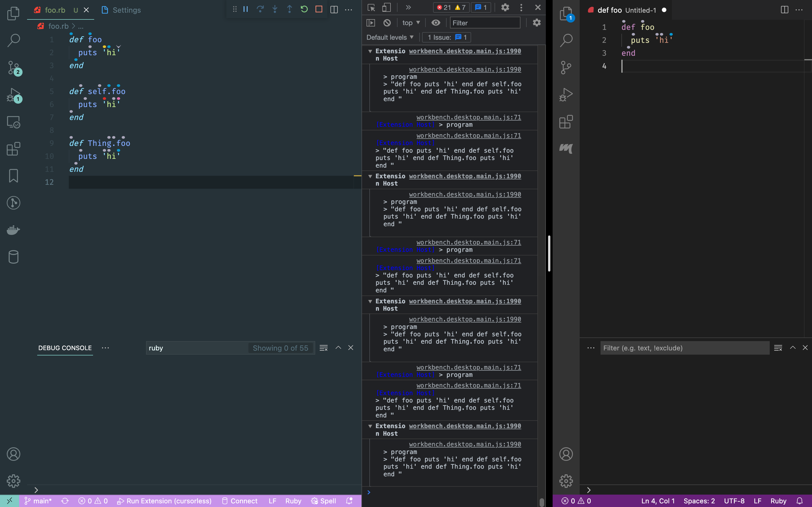Toggle the device toolbar in DevTools
The height and width of the screenshot is (507, 812).
tap(387, 7)
